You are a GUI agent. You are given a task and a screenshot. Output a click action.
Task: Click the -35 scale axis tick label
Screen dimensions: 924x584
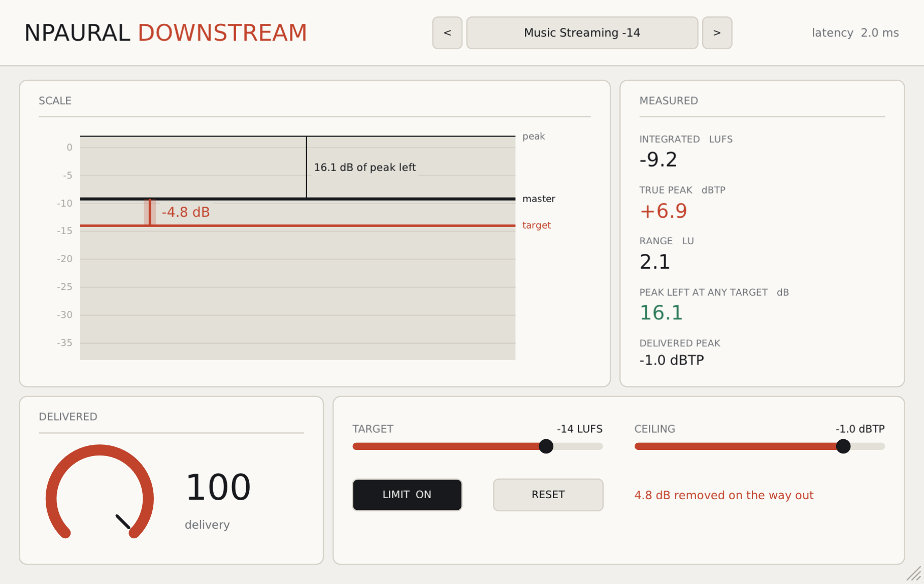[64, 343]
